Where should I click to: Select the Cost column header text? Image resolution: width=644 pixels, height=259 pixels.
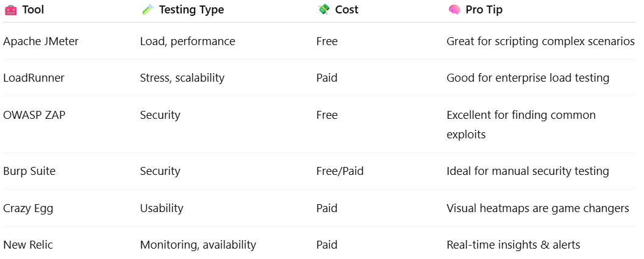point(346,9)
